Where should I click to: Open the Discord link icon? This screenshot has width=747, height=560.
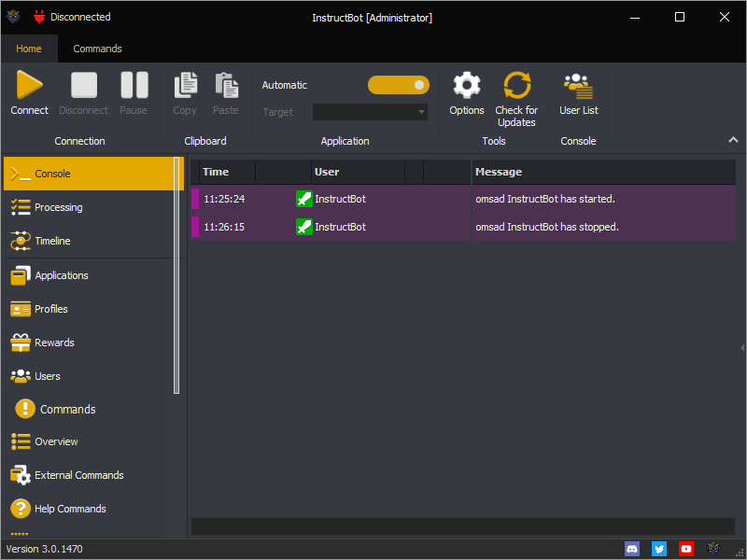632,549
